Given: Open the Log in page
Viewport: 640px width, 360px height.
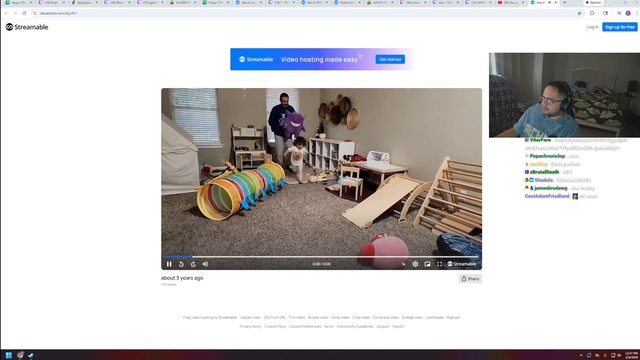Looking at the screenshot, I should (x=592, y=27).
